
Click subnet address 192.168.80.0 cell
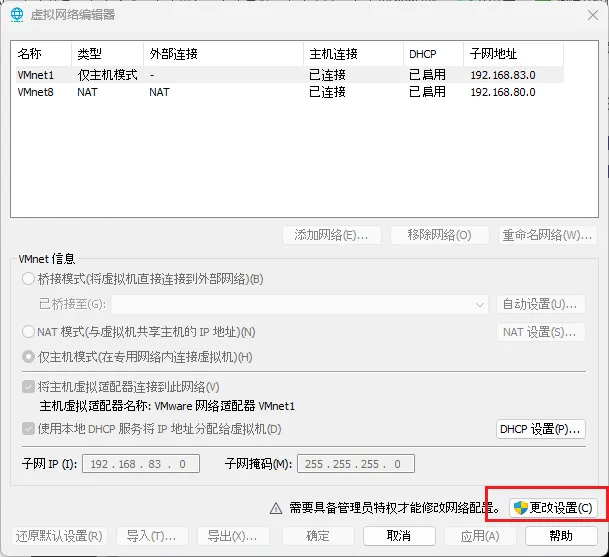pyautogui.click(x=503, y=92)
